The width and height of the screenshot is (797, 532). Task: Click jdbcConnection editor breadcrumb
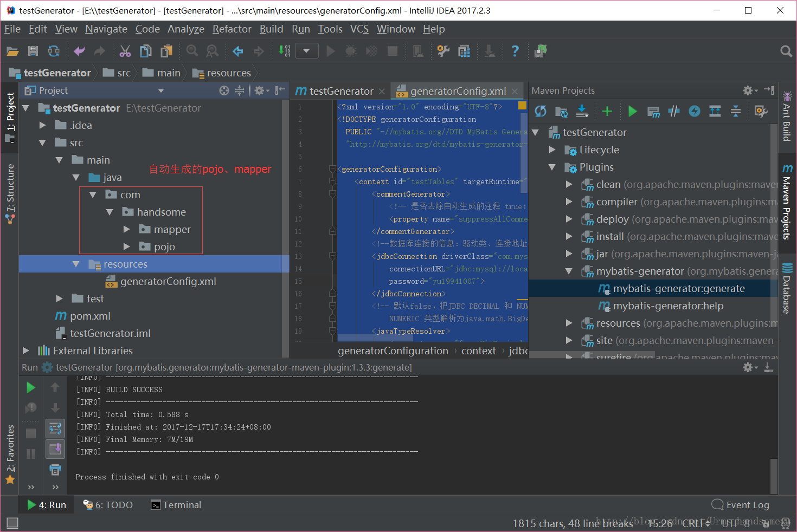518,351
